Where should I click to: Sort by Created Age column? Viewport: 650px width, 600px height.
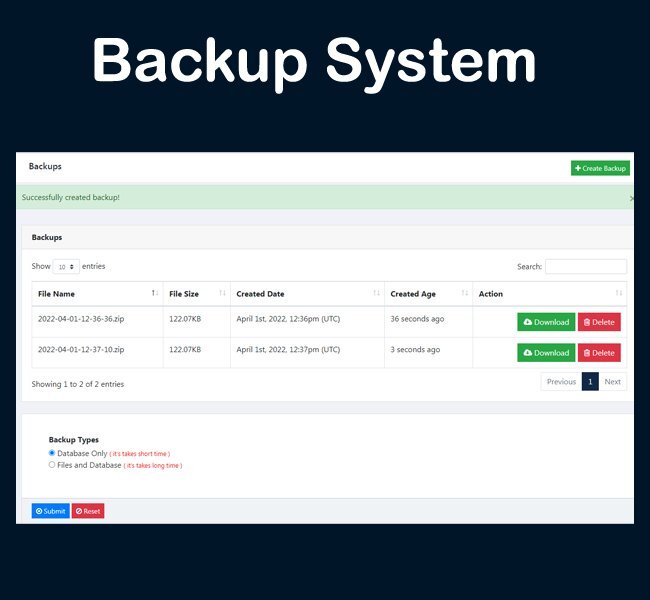[x=428, y=294]
